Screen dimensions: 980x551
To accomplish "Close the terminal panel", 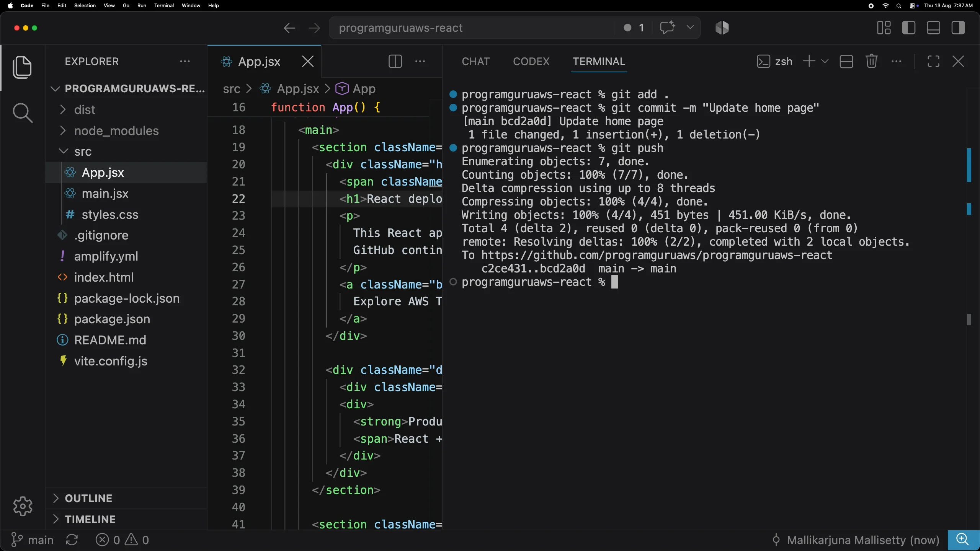I will pyautogui.click(x=958, y=61).
